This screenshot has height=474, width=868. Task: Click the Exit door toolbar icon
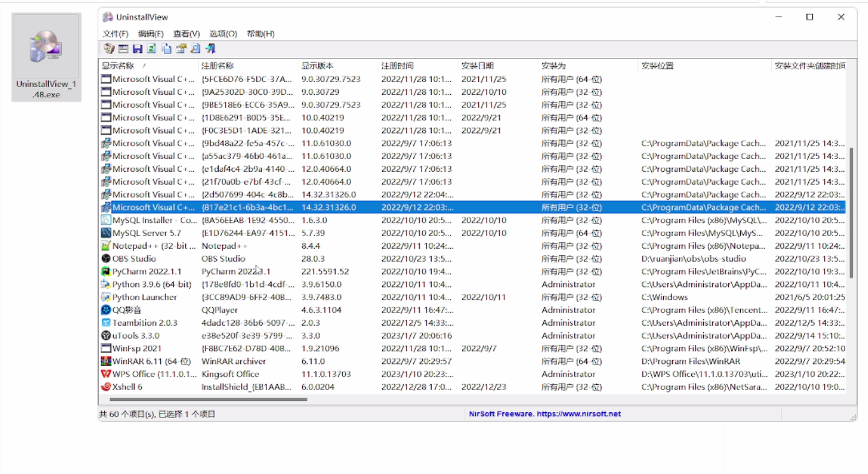210,49
